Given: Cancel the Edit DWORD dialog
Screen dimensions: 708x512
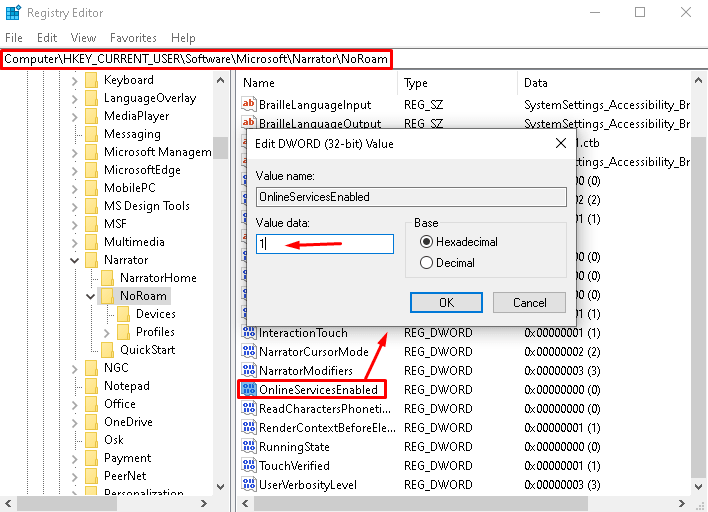Looking at the screenshot, I should click(x=529, y=303).
